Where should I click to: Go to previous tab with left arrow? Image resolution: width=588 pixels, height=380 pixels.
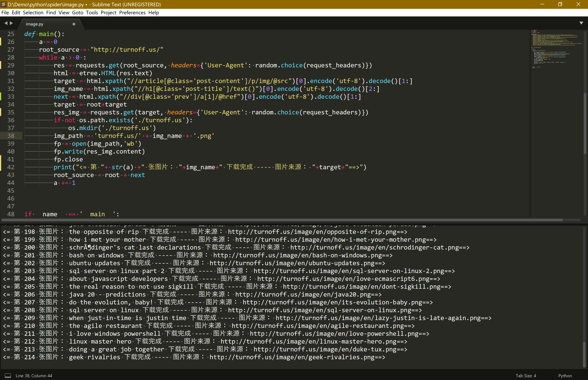(x=6, y=23)
